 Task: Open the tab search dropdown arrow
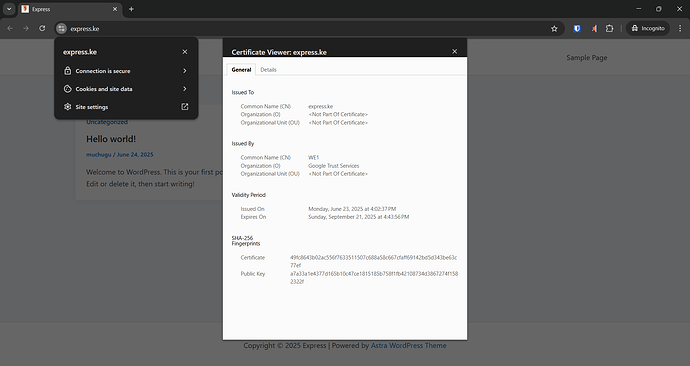pos(9,9)
